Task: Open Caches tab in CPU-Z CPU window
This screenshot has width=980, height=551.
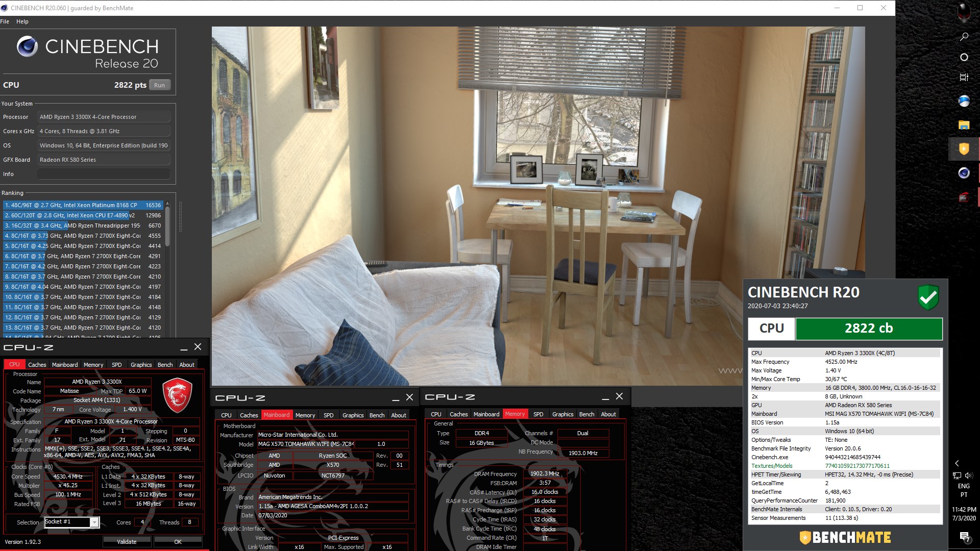Action: pyautogui.click(x=37, y=365)
